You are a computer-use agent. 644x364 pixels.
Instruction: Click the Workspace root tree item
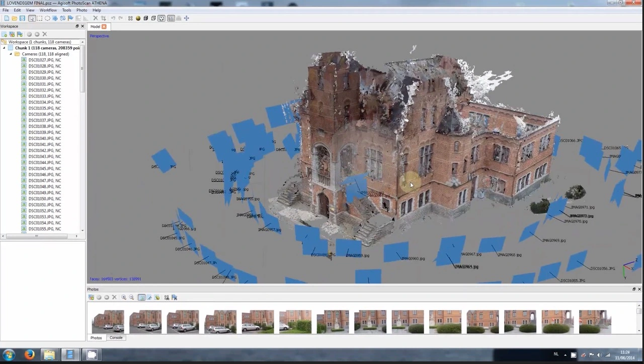point(39,42)
